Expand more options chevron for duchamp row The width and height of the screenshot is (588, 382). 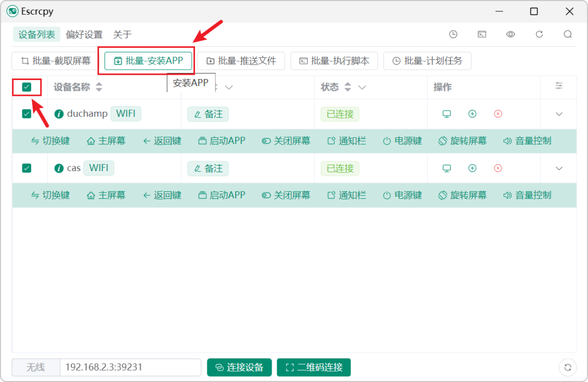(559, 114)
